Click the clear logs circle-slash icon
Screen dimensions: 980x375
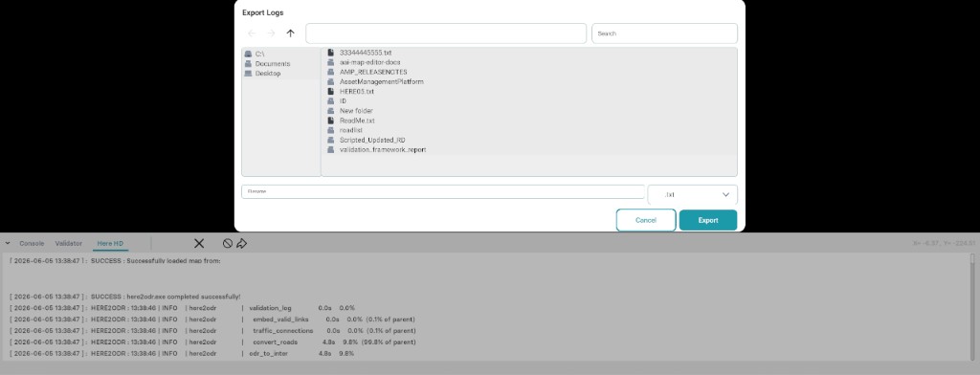[228, 243]
